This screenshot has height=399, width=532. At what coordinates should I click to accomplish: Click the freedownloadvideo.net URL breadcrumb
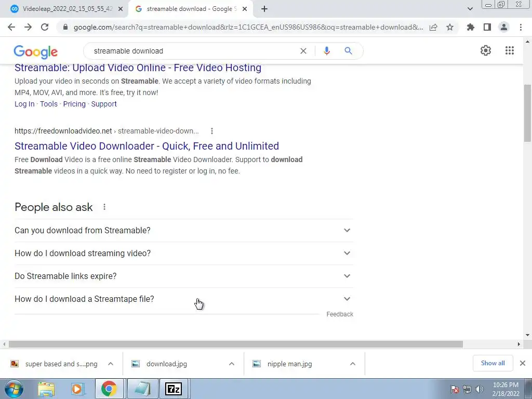107,131
